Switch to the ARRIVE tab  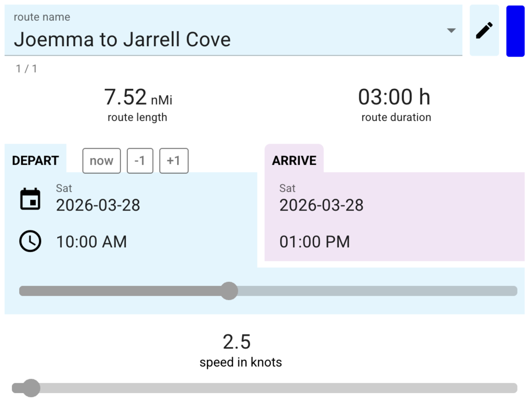click(x=294, y=161)
